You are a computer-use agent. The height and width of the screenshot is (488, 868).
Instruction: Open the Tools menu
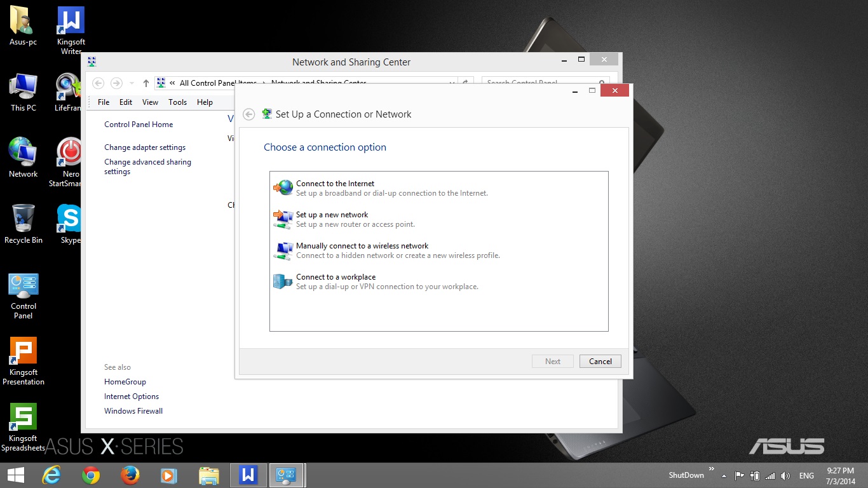178,102
